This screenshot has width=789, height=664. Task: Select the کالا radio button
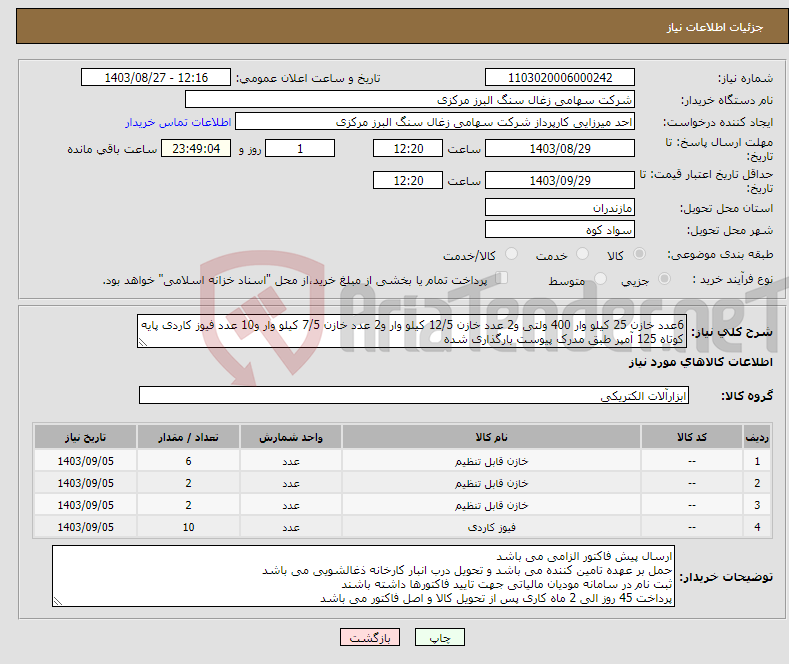pyautogui.click(x=640, y=255)
